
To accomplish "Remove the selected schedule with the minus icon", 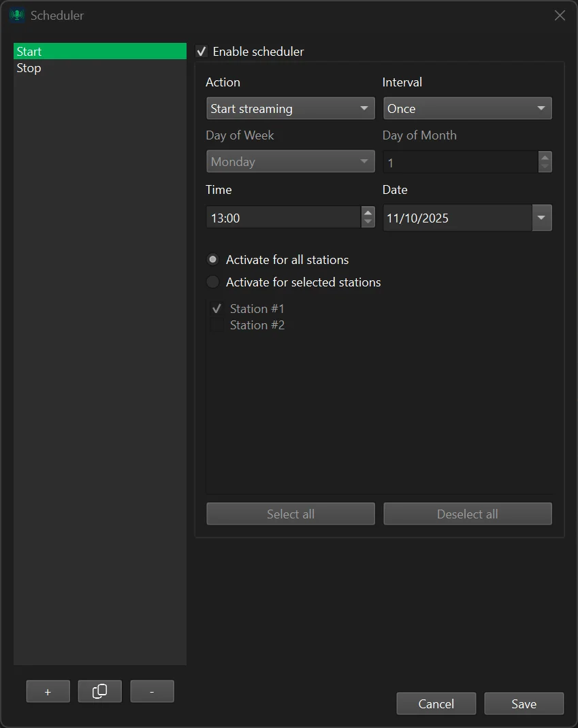I will (x=152, y=691).
